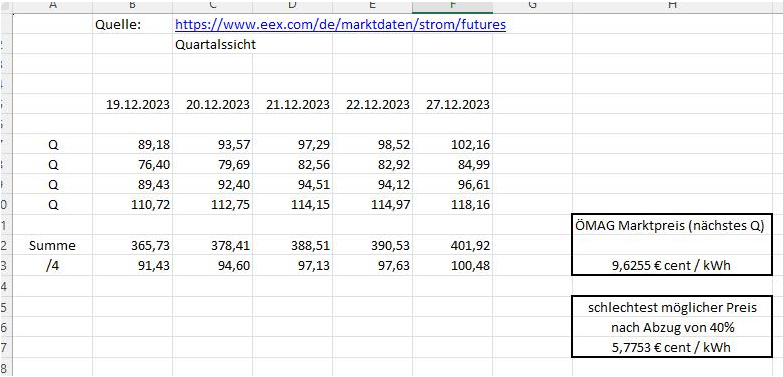Select the sum cell 401,92

pos(452,246)
